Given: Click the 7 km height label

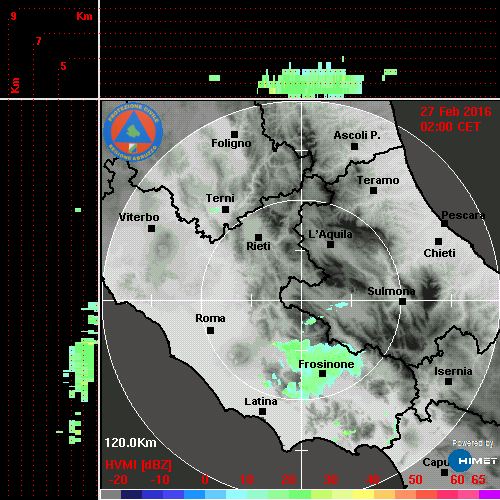Looking at the screenshot, I should pos(39,41).
